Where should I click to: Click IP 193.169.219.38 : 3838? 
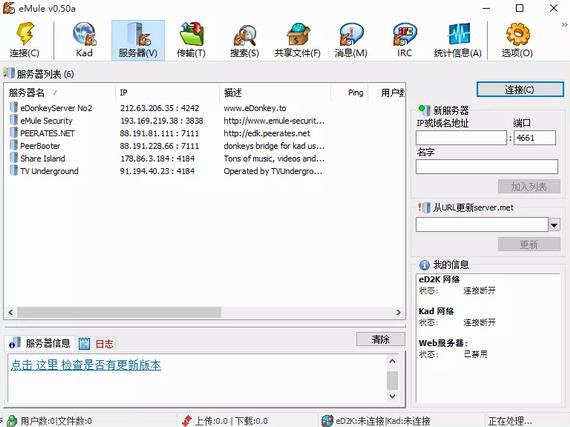161,121
